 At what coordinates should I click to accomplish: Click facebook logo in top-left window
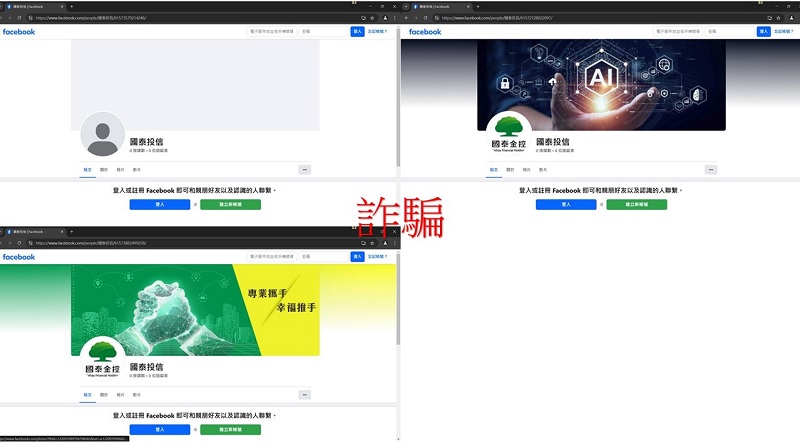pos(19,32)
